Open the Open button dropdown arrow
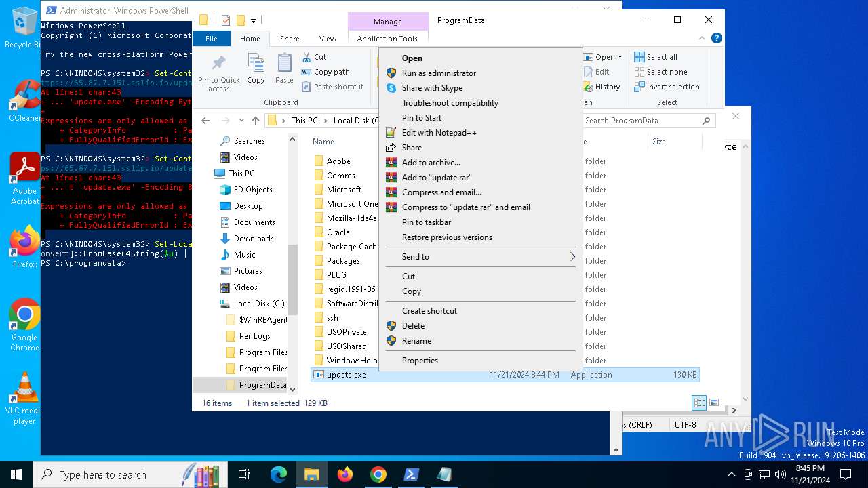The width and height of the screenshot is (868, 488). [620, 57]
